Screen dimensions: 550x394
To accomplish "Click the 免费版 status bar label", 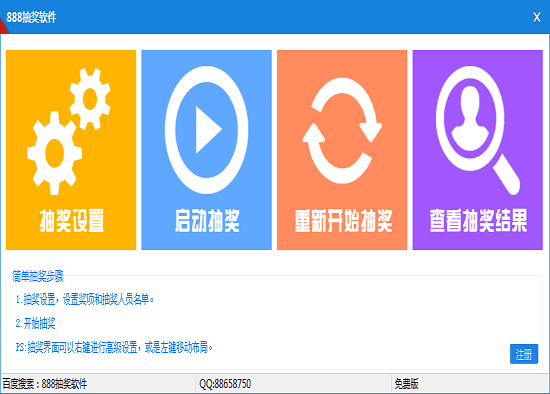I will point(406,384).
